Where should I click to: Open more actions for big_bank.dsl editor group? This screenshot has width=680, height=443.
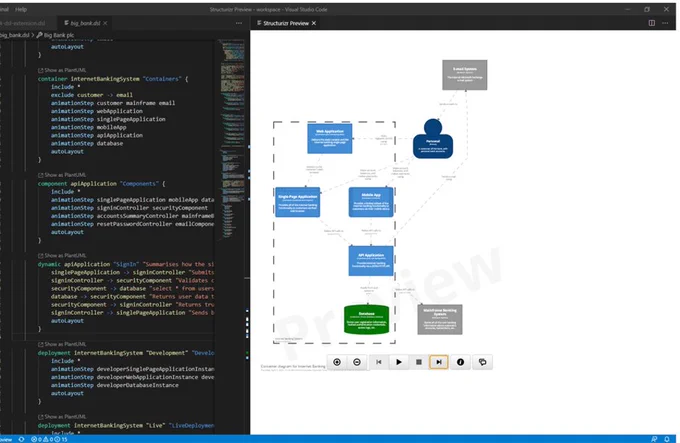[239, 23]
